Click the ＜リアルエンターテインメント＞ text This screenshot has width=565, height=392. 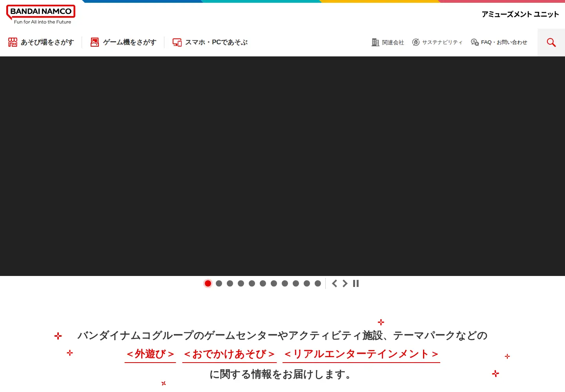point(361,354)
